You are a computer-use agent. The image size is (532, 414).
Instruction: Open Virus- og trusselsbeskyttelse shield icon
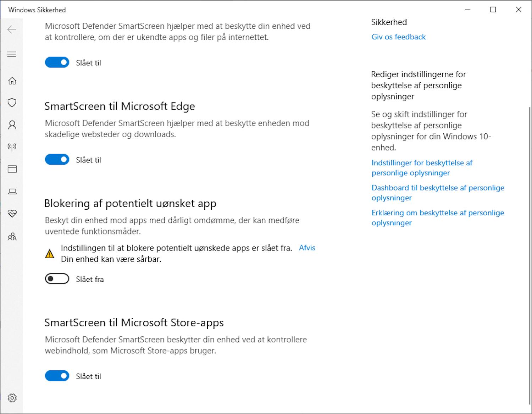[x=12, y=103]
